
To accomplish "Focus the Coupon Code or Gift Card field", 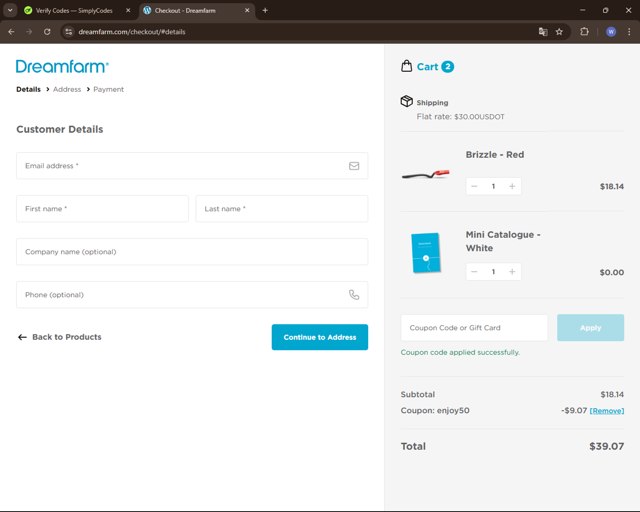I will (474, 327).
